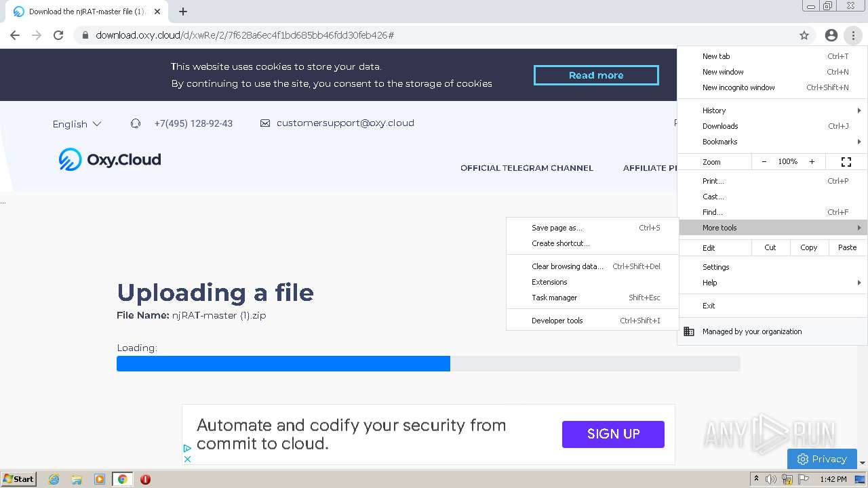Viewport: 868px width, 488px height.
Task: Click the volume speaker tray icon
Action: 771,479
